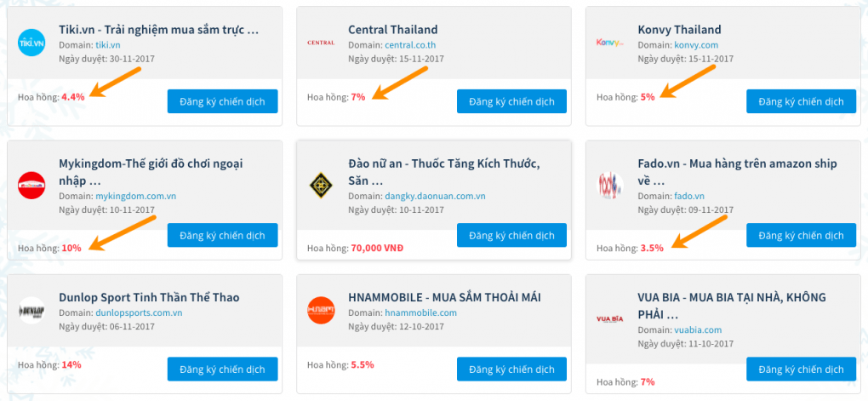Open the tiki.vn domain link

[108, 44]
